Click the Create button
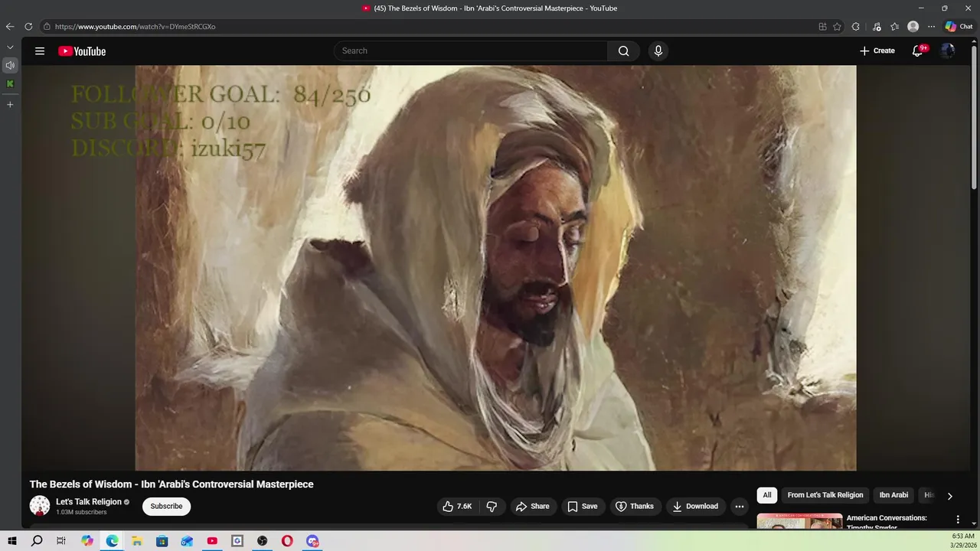This screenshot has height=551, width=980. click(x=877, y=51)
